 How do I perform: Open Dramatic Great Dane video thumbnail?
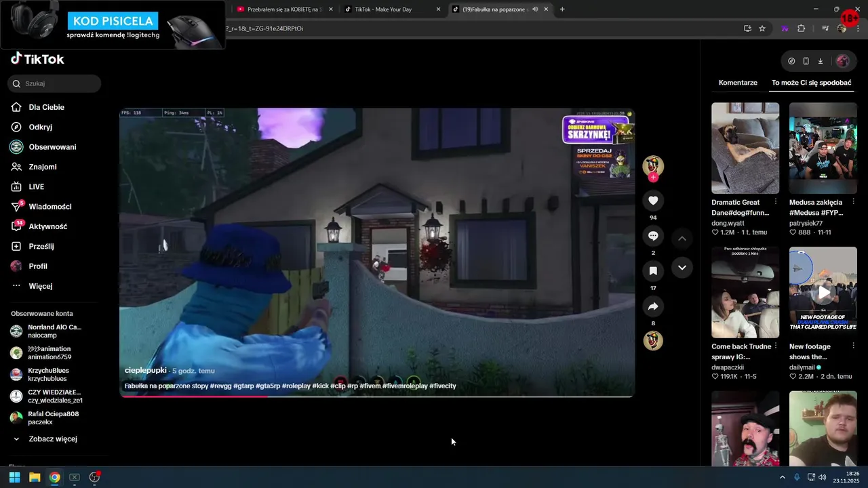point(745,148)
